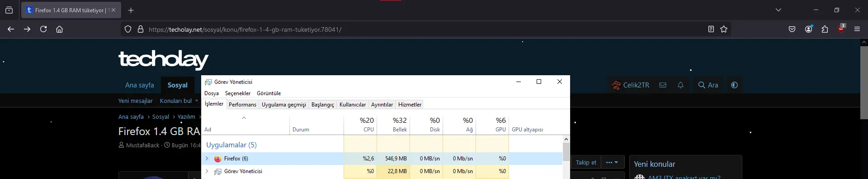The height and width of the screenshot is (179, 868).
Task: Sort processes by CPU column
Action: [x=360, y=125]
